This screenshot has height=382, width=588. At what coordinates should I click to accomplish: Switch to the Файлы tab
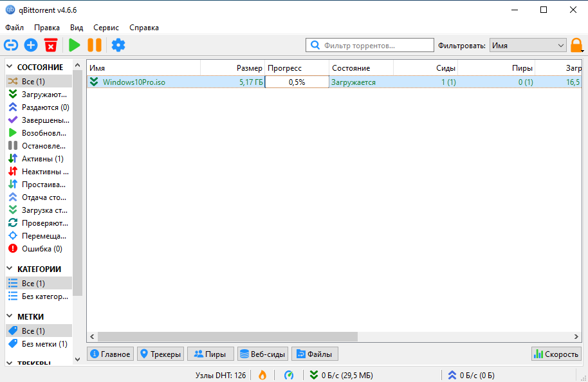click(x=315, y=354)
